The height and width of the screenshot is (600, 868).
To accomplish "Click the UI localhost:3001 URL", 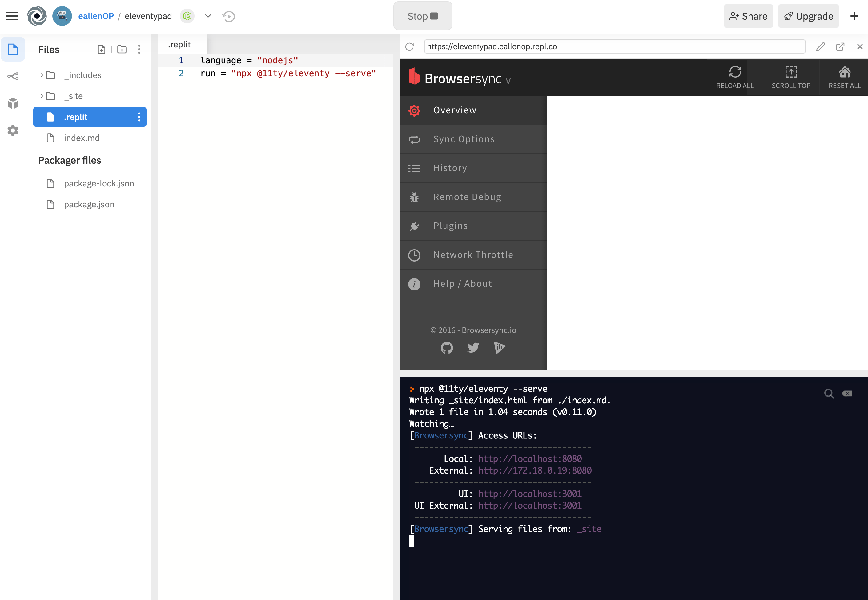I will pos(530,494).
